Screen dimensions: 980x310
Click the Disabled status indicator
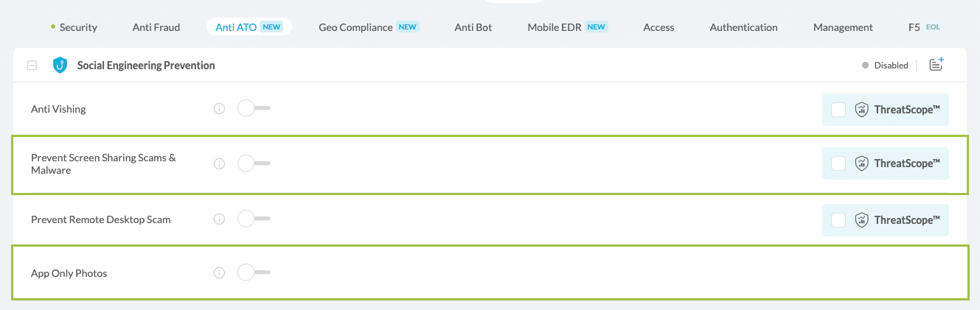pos(886,66)
